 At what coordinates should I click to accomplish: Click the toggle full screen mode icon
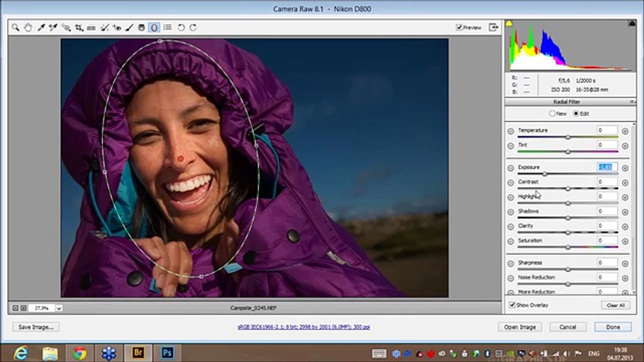pyautogui.click(x=494, y=28)
